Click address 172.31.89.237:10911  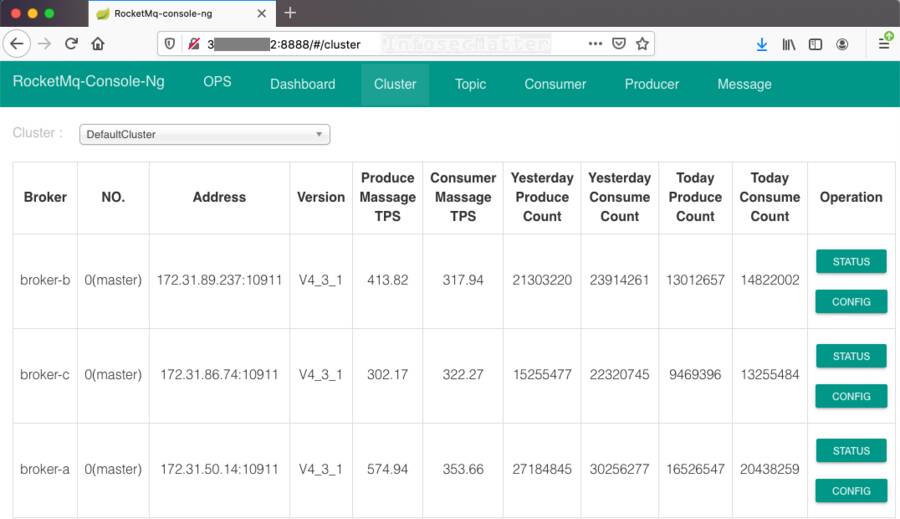pos(219,280)
